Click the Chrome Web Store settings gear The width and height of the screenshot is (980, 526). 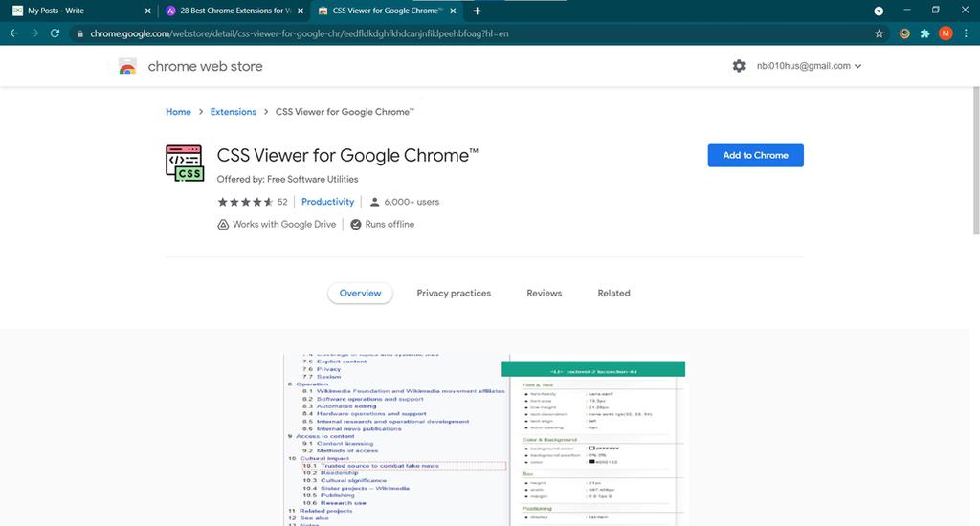point(738,66)
